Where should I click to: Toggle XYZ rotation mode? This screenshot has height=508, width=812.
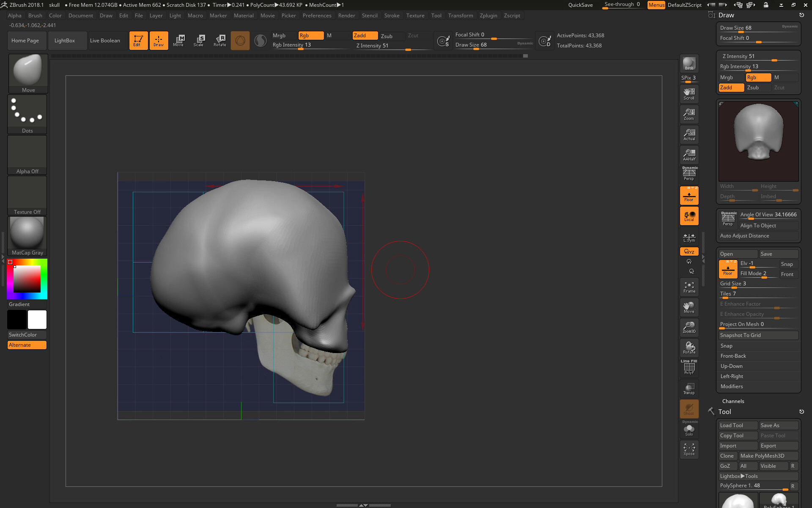(689, 251)
